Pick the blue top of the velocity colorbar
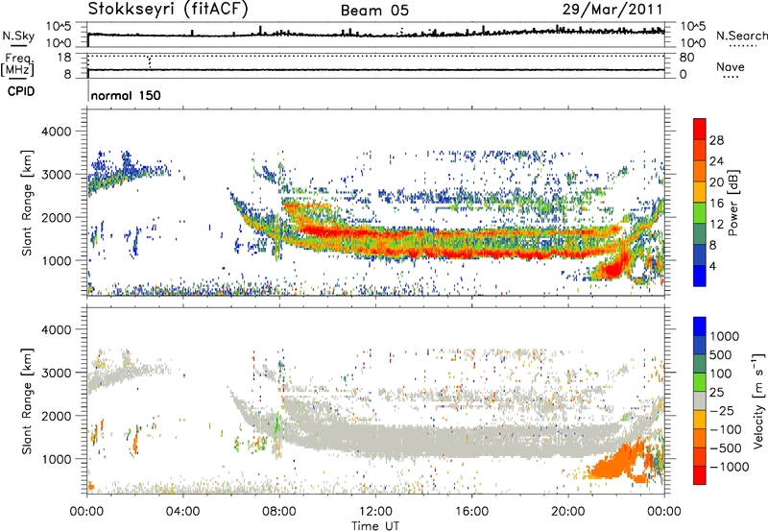This screenshot has height=532, width=768. [700, 326]
